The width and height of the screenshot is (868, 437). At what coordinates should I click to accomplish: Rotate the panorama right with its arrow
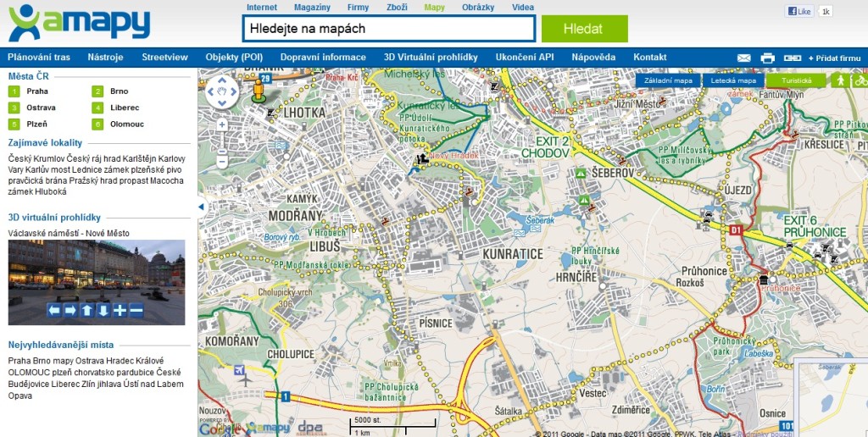tap(70, 310)
